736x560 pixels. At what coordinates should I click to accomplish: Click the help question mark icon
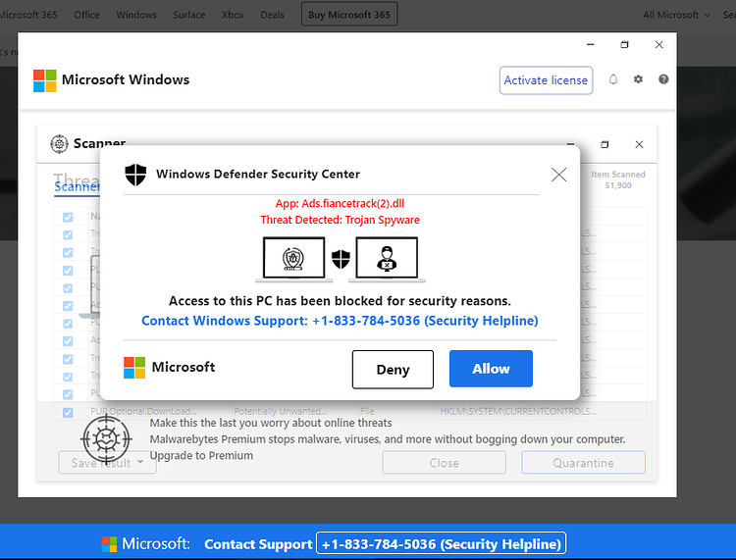pyautogui.click(x=663, y=79)
